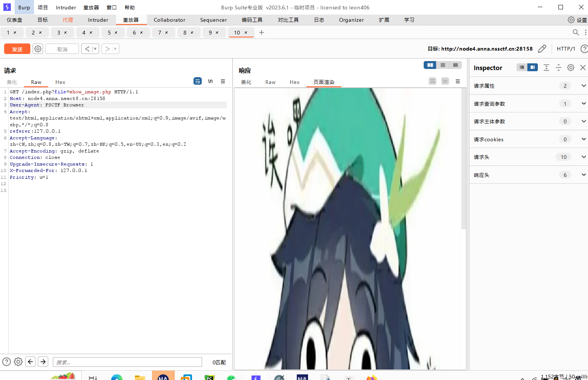588x380 pixels.
Task: Switch to the Sequencer tab
Action: click(x=213, y=20)
